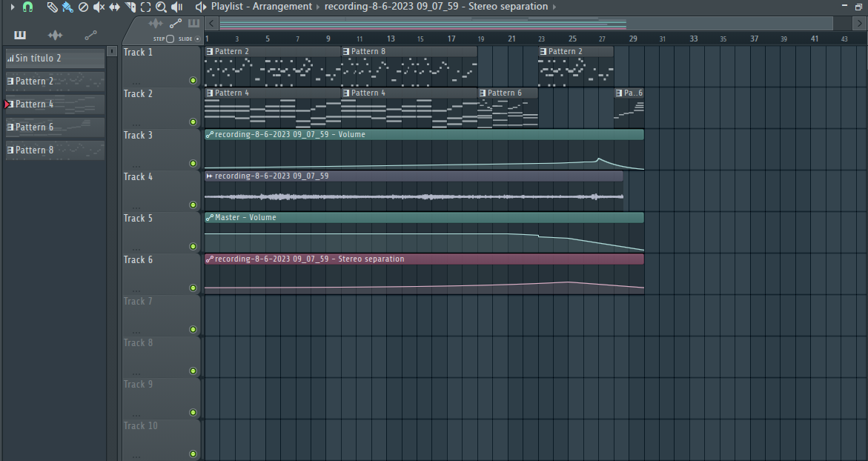Click the Track 8 header label
The height and width of the screenshot is (461, 868).
coord(138,342)
